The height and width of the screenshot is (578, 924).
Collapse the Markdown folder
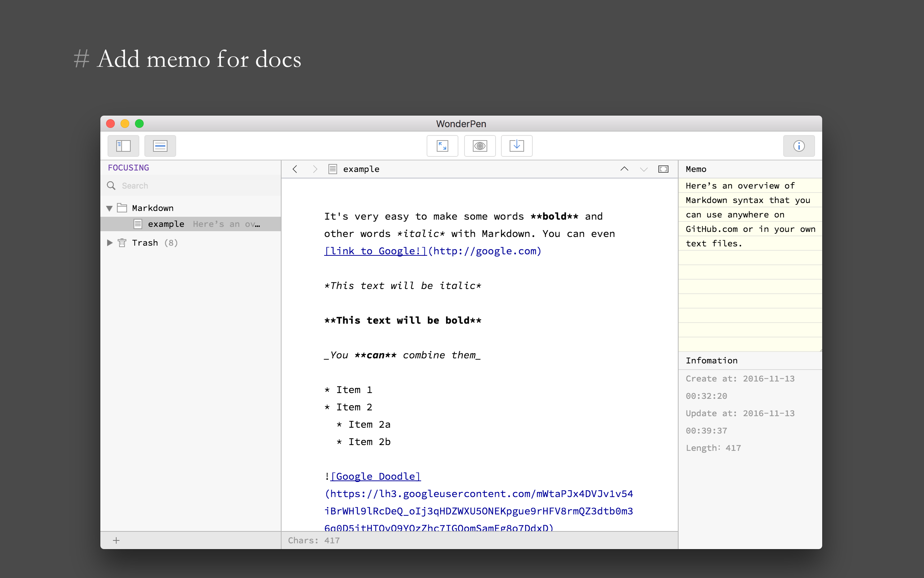[109, 208]
